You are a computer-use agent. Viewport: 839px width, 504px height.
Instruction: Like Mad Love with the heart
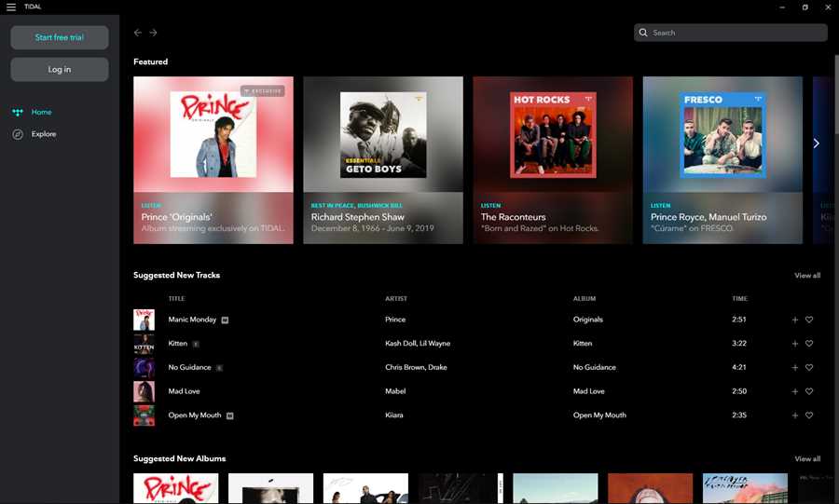tap(809, 391)
